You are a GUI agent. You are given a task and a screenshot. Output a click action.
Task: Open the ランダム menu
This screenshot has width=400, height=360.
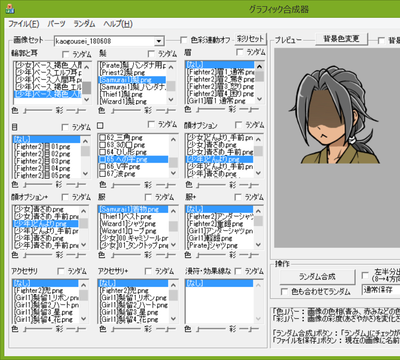click(x=84, y=24)
